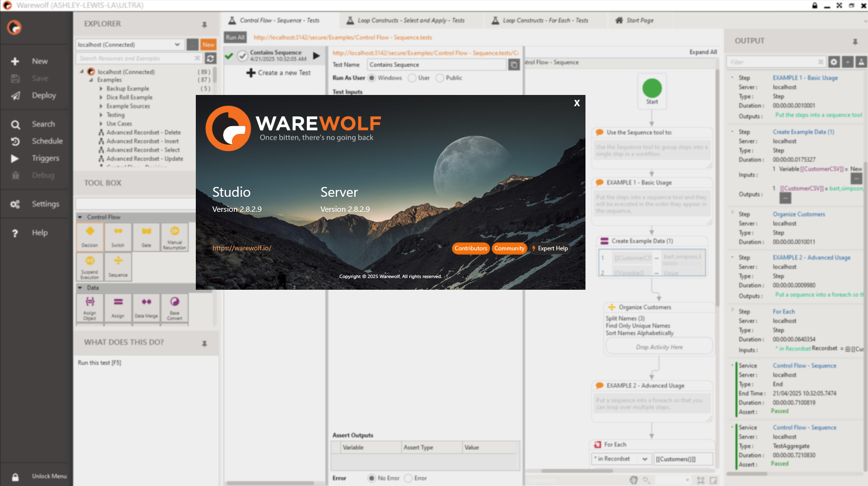Collapse the Control Flow toolbox section
868x486 pixels.
pyautogui.click(x=80, y=217)
